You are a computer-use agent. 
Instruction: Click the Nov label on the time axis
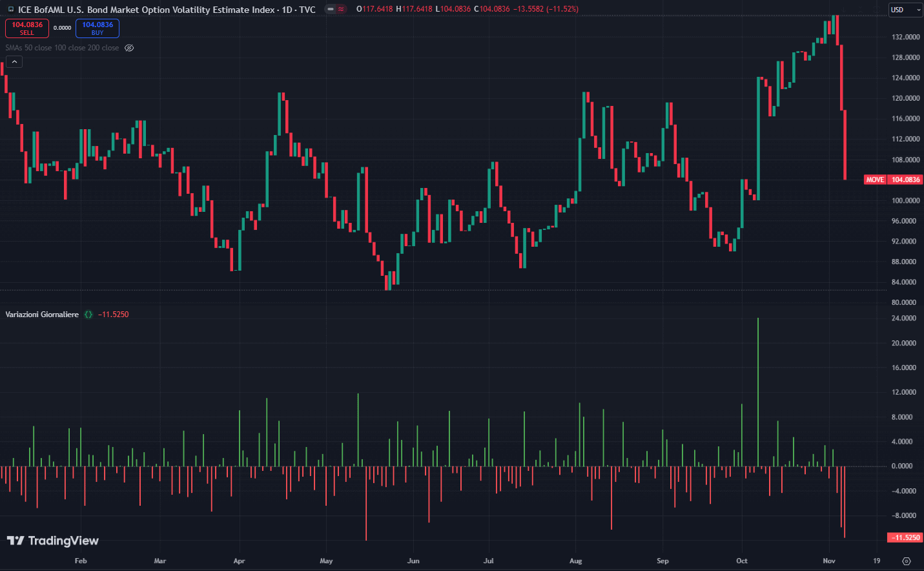click(829, 561)
